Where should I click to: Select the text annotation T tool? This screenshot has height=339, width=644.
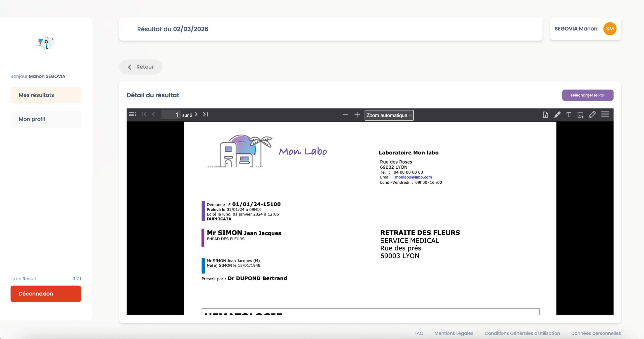click(569, 115)
